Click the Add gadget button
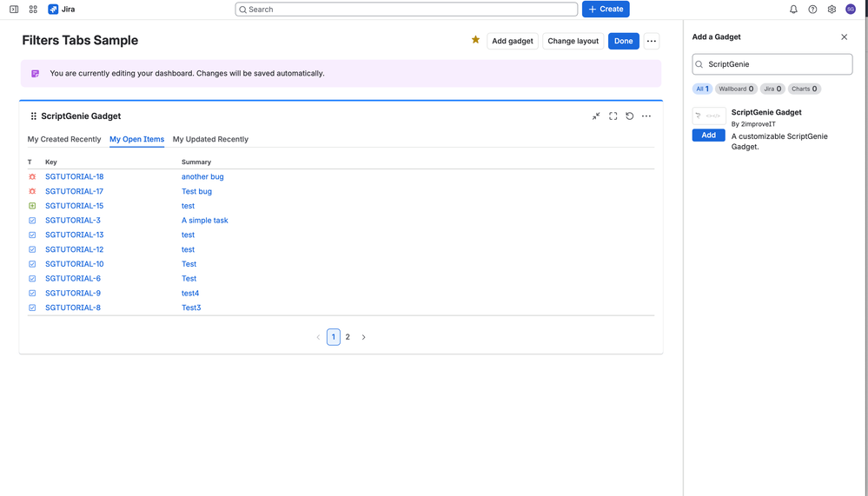 [513, 41]
